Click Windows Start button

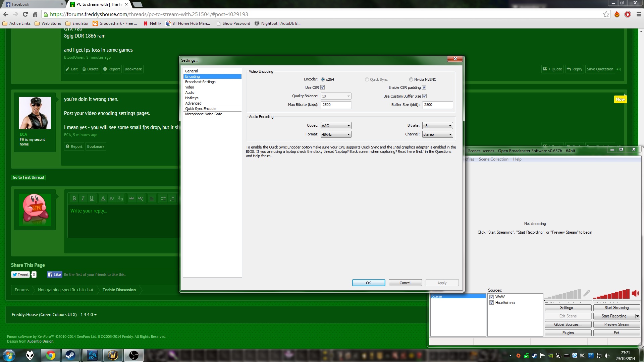point(9,355)
